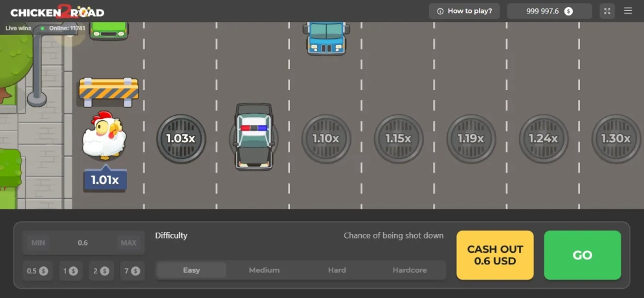Click the 1.10x manhole cover

pyautogui.click(x=326, y=139)
